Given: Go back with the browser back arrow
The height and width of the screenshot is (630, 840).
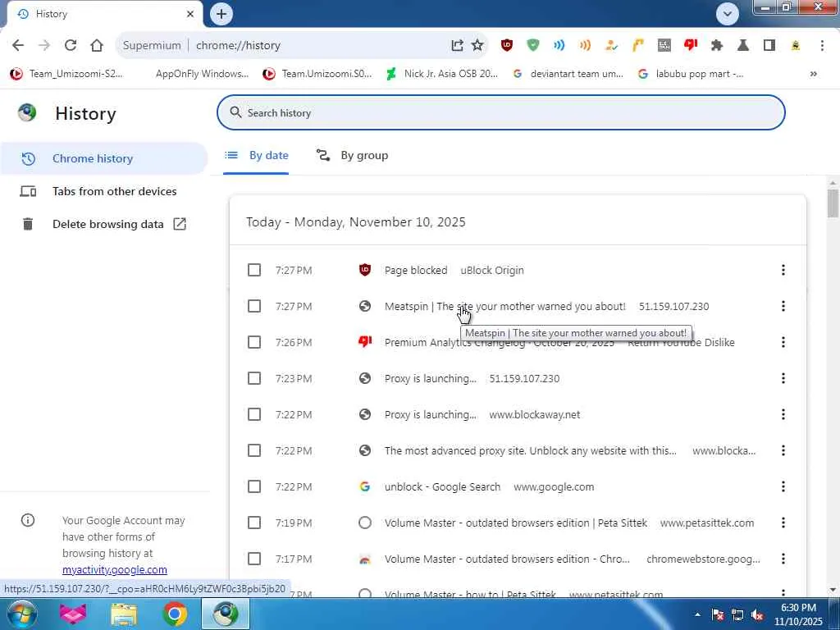Looking at the screenshot, I should [x=18, y=46].
